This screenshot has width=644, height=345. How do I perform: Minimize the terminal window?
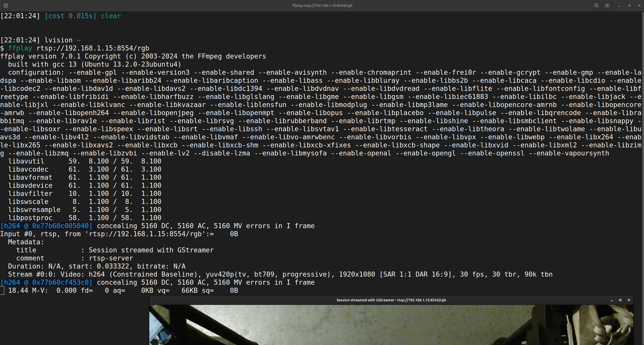619,6
